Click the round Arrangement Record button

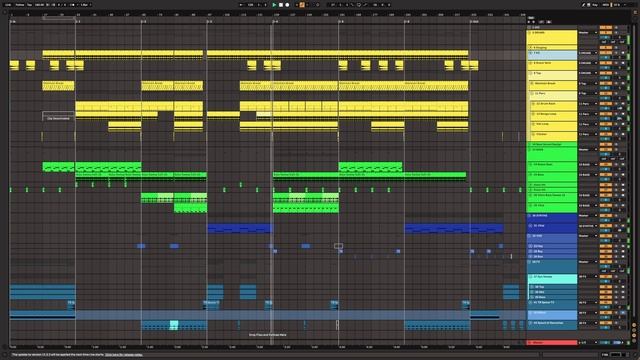pyautogui.click(x=287, y=5)
